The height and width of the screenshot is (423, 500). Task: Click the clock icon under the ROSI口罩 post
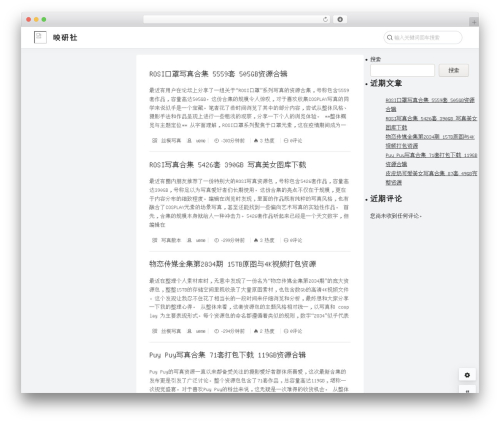click(x=216, y=141)
